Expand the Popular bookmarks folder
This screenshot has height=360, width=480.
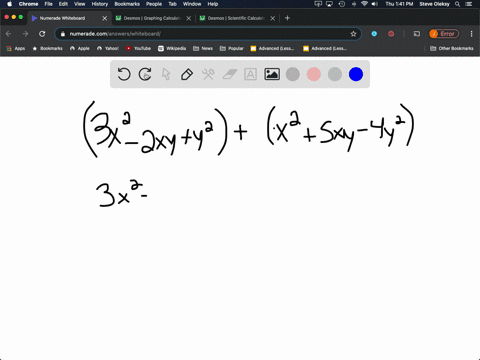tap(232, 48)
